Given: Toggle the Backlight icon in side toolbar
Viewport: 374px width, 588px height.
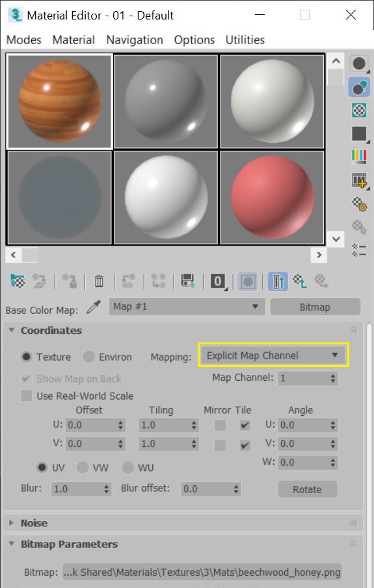Looking at the screenshot, I should click(x=359, y=87).
